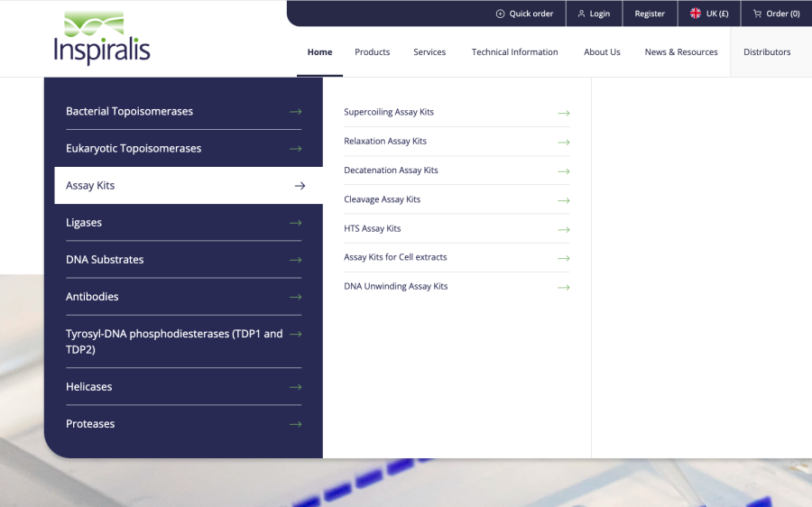
Task: Click the Login user icon
Action: click(x=582, y=14)
